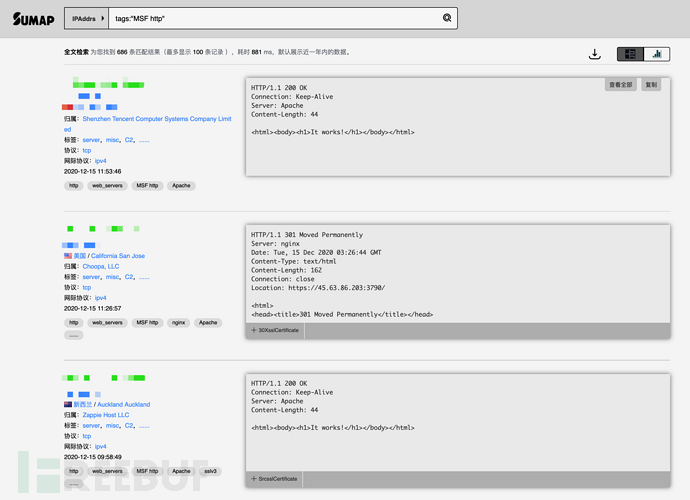Switch to chart statistics view
Image resolution: width=690 pixels, height=500 pixels.
click(658, 54)
